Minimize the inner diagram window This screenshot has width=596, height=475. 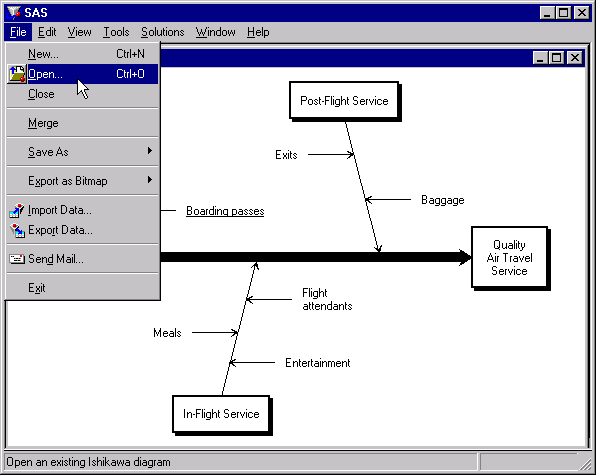540,58
